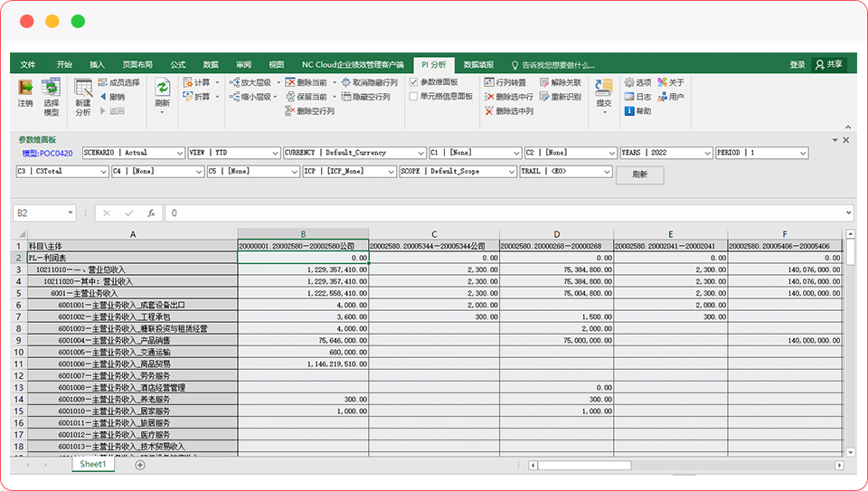This screenshot has height=491, width=868.
Task: Click 放大层级 expand level
Action: [250, 82]
